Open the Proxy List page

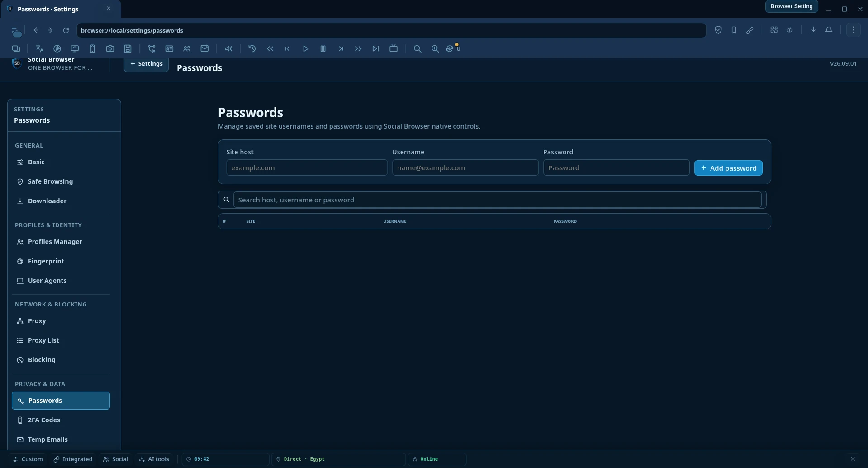pos(61,340)
